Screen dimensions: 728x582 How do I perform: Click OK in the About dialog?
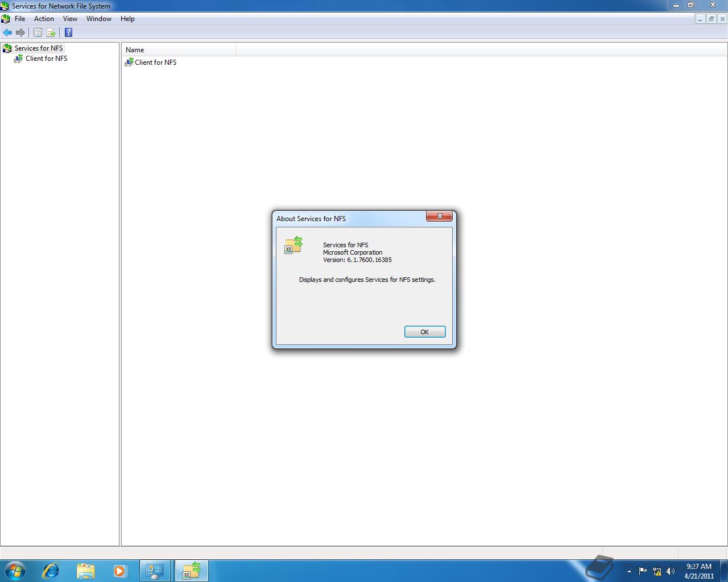425,332
